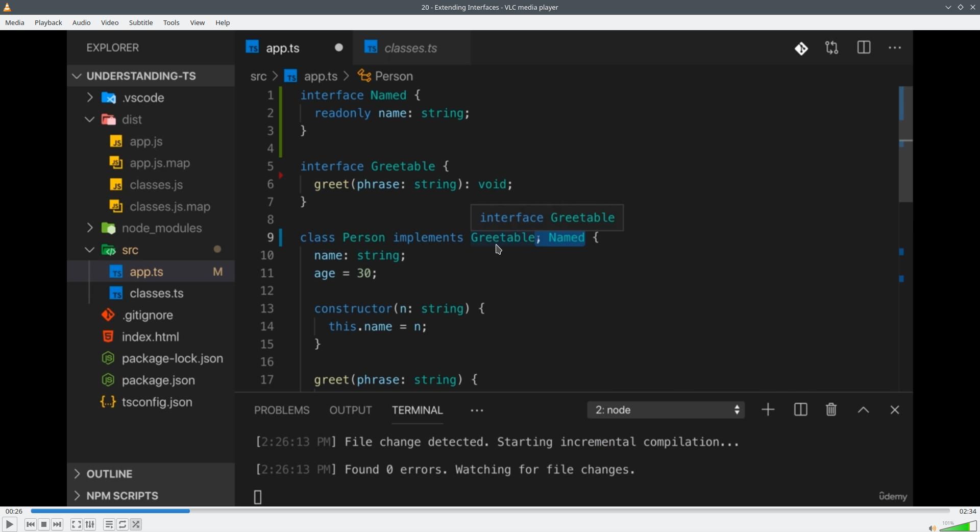Collapse the dist folder
Viewport: 980px width, 532px height.
point(151,120)
